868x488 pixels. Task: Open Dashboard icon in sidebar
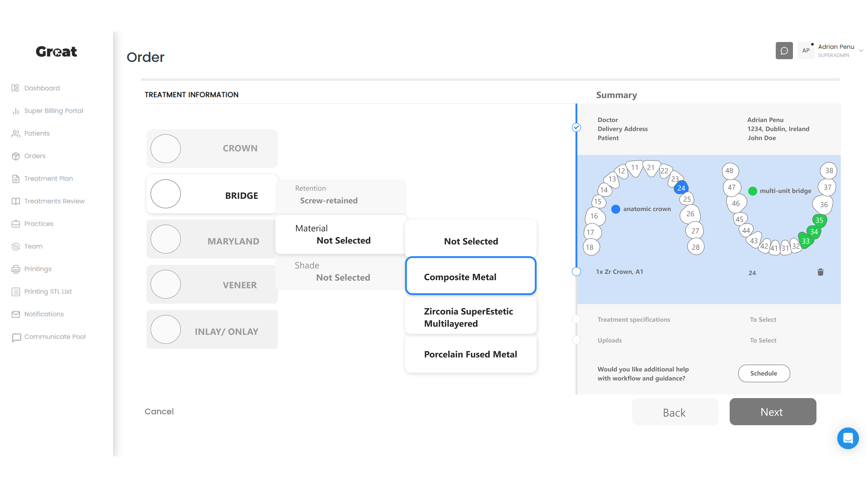(x=15, y=88)
